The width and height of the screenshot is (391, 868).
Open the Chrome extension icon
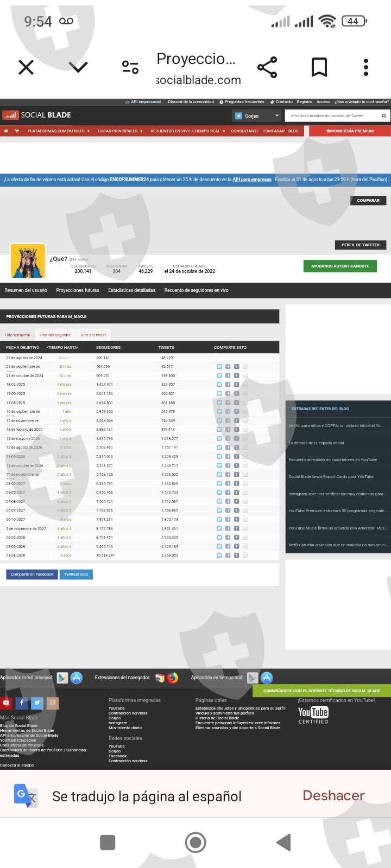[160, 678]
